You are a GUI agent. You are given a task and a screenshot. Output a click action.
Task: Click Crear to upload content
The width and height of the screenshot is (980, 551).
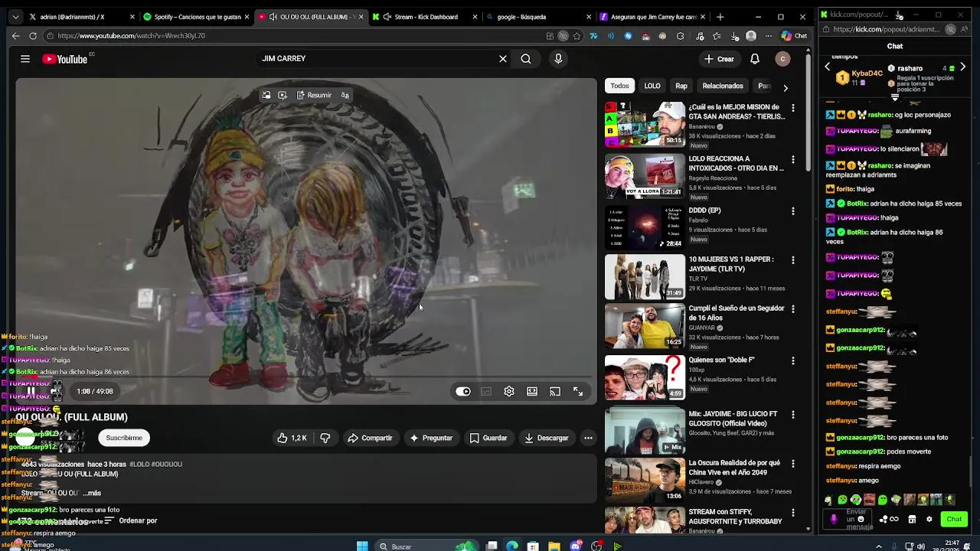point(719,59)
